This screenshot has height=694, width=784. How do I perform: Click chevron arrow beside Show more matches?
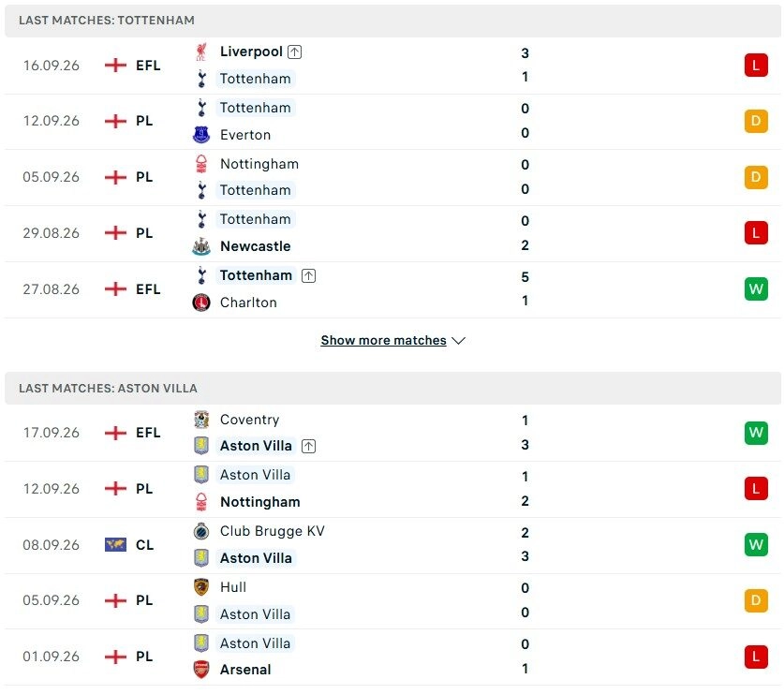(x=458, y=341)
